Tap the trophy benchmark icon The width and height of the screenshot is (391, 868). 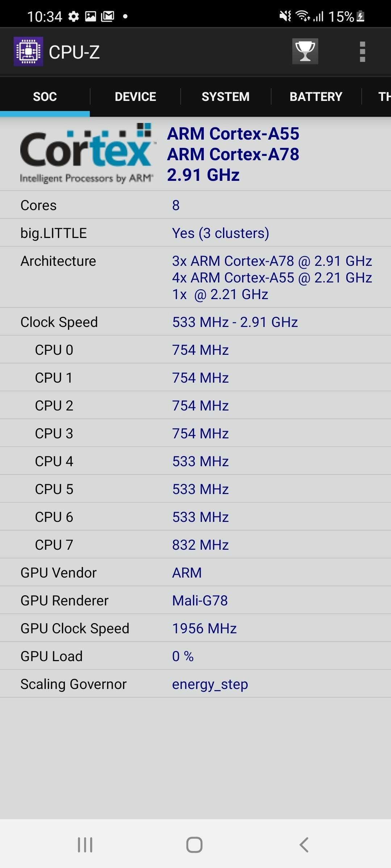coord(305,51)
